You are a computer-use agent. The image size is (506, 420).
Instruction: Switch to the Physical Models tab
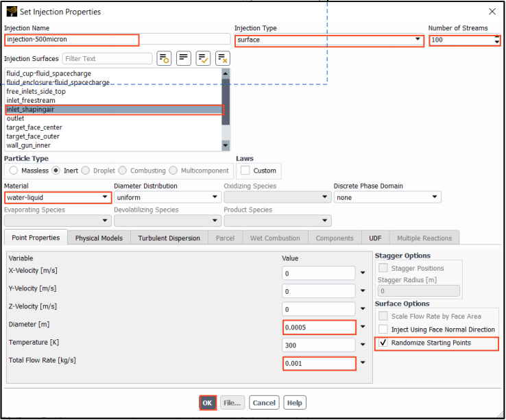99,238
